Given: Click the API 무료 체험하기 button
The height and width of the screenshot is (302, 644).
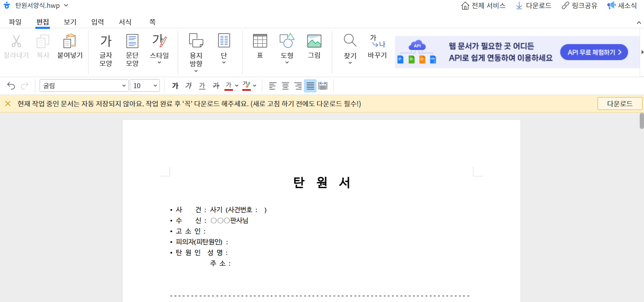Looking at the screenshot, I should pyautogui.click(x=594, y=52).
